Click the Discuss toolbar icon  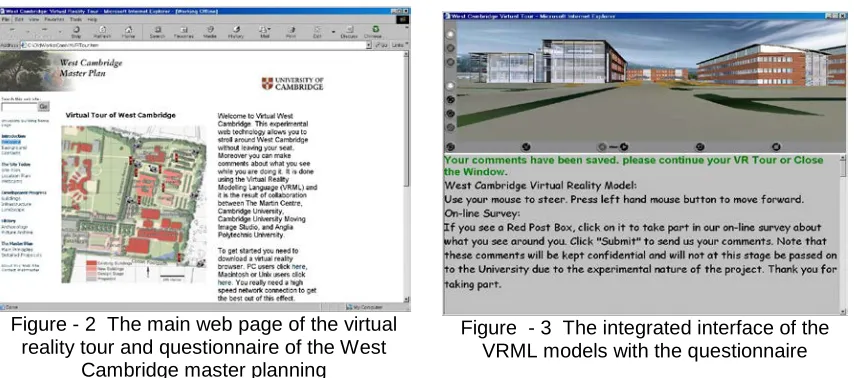point(349,32)
